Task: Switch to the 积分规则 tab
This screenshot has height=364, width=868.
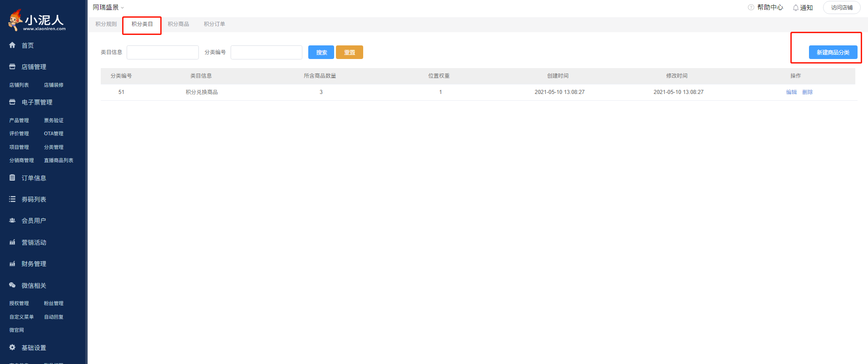Action: pyautogui.click(x=106, y=24)
